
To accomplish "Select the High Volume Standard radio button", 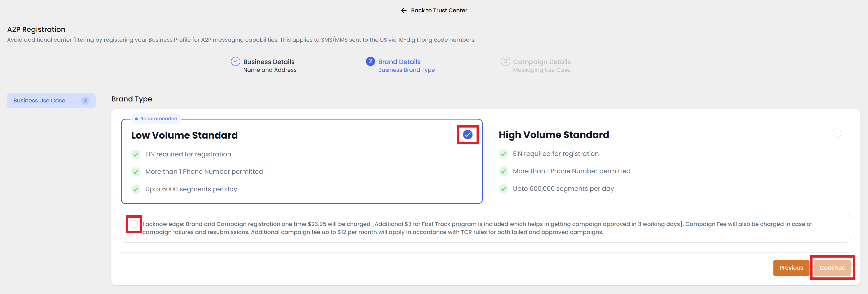I will pos(836,134).
